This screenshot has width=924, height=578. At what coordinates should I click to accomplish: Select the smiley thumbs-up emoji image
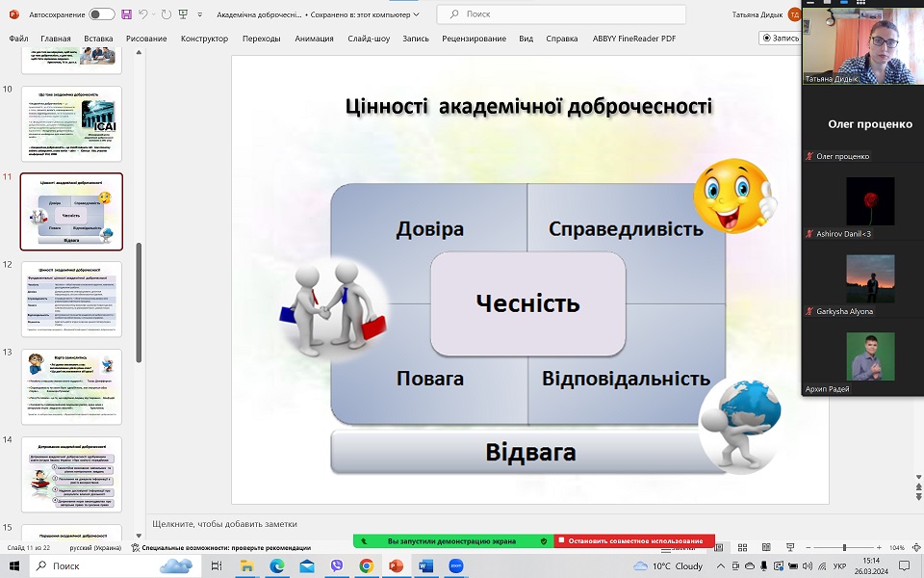click(x=734, y=196)
